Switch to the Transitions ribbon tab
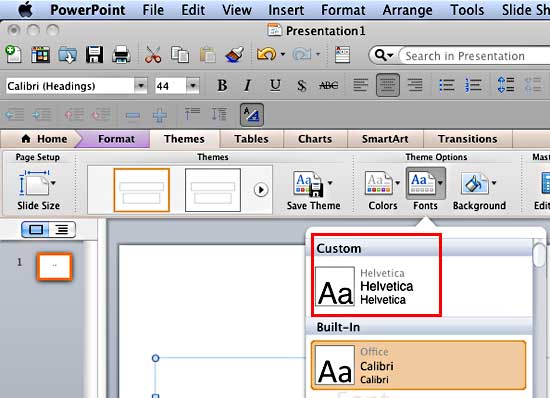 coord(468,139)
